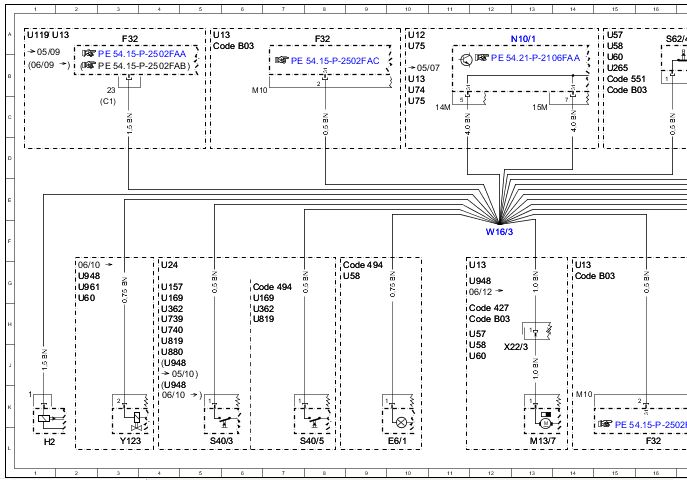
Task: Click the "4.0 BN" wire label under 14M
Action: [467, 124]
